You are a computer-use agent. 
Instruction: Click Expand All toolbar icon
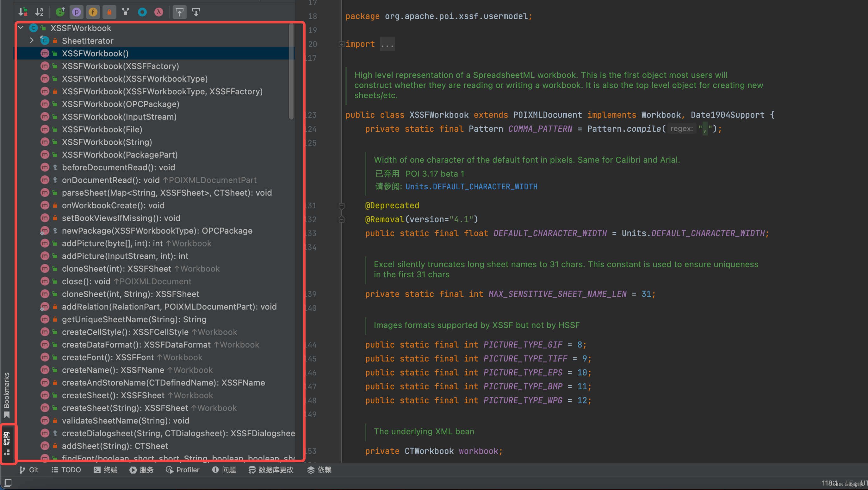pos(180,12)
